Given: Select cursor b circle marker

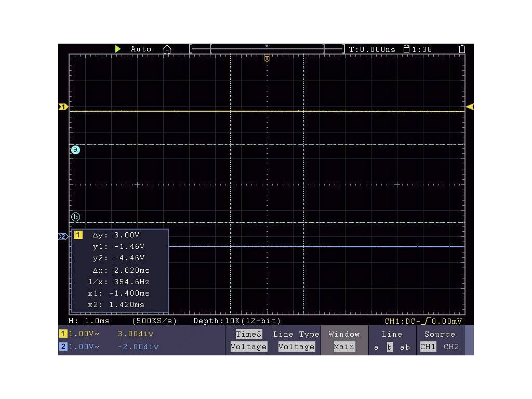Looking at the screenshot, I should 75,217.
